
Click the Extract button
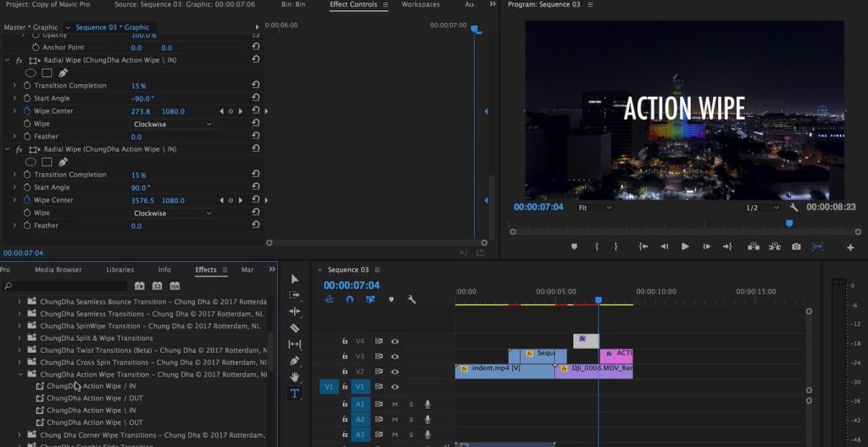click(x=775, y=247)
